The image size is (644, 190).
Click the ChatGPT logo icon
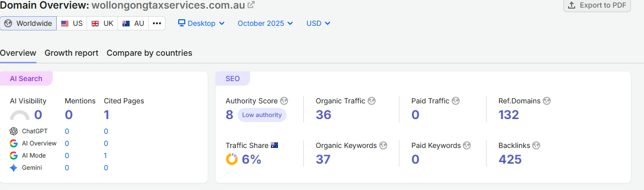[14, 131]
